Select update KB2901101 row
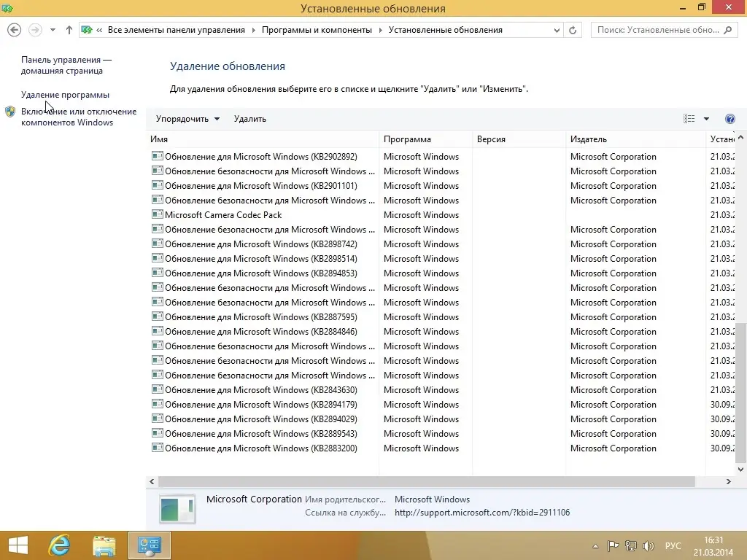This screenshot has height=560, width=747. tap(441, 186)
